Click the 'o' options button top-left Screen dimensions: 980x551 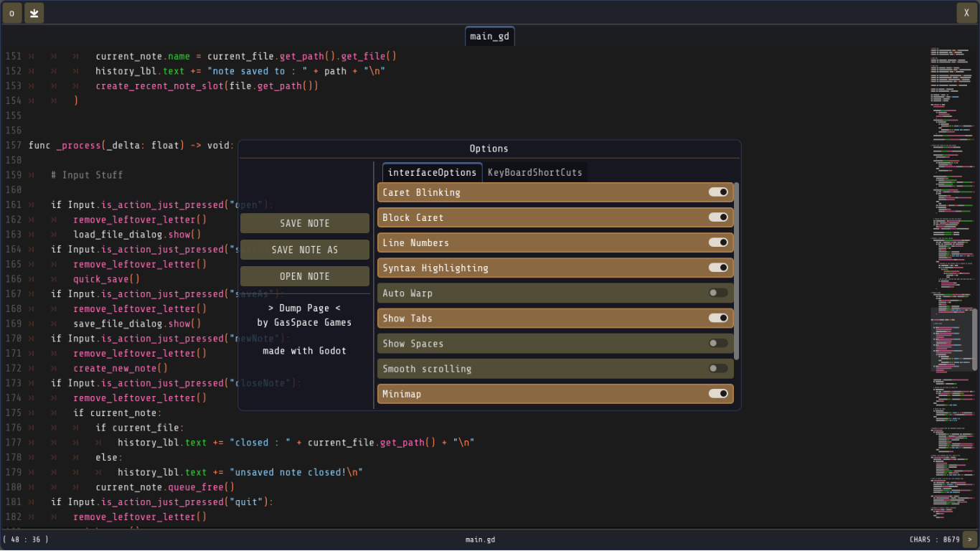(x=12, y=13)
